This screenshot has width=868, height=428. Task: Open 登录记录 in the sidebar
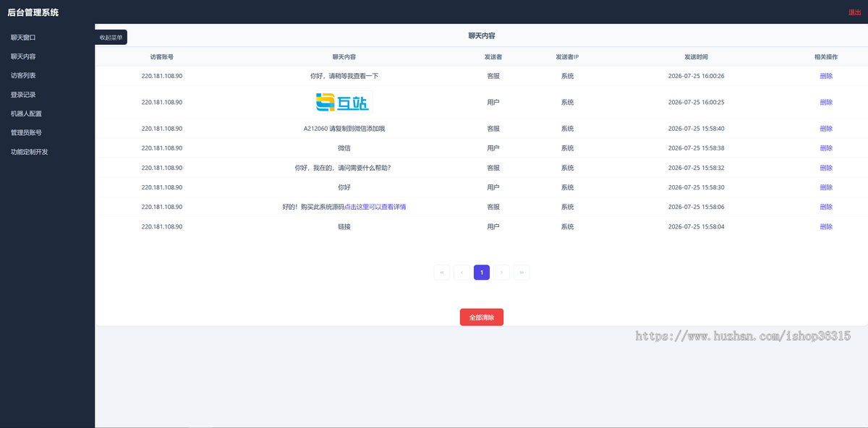click(23, 95)
